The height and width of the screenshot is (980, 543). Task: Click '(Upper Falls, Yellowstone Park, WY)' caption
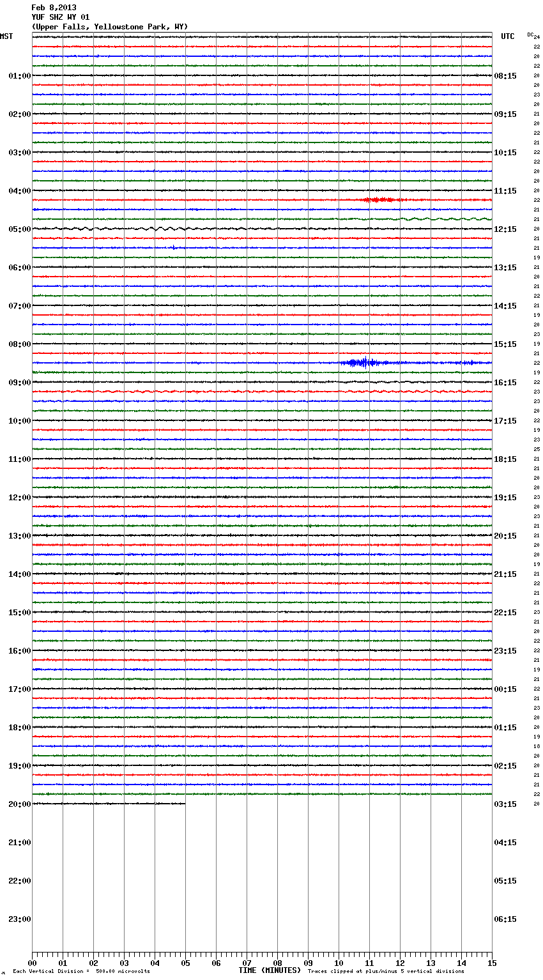(x=110, y=27)
